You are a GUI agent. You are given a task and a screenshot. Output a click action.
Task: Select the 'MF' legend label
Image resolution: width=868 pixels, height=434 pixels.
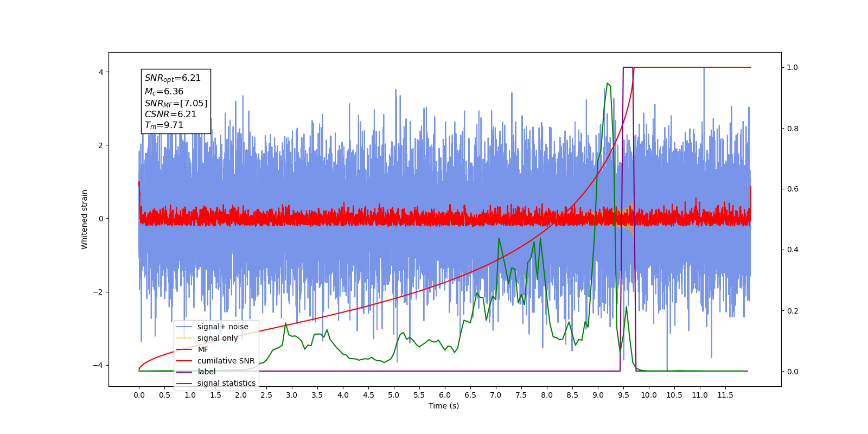click(x=203, y=349)
